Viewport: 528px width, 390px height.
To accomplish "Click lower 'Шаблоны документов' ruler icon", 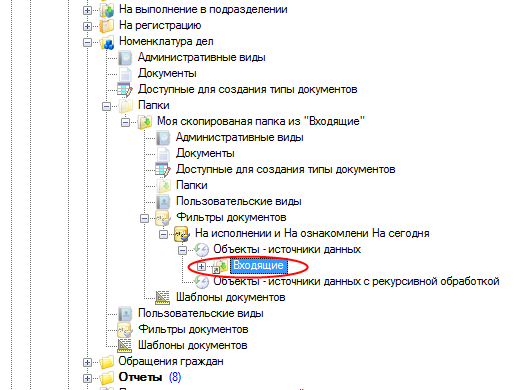I will [x=125, y=346].
